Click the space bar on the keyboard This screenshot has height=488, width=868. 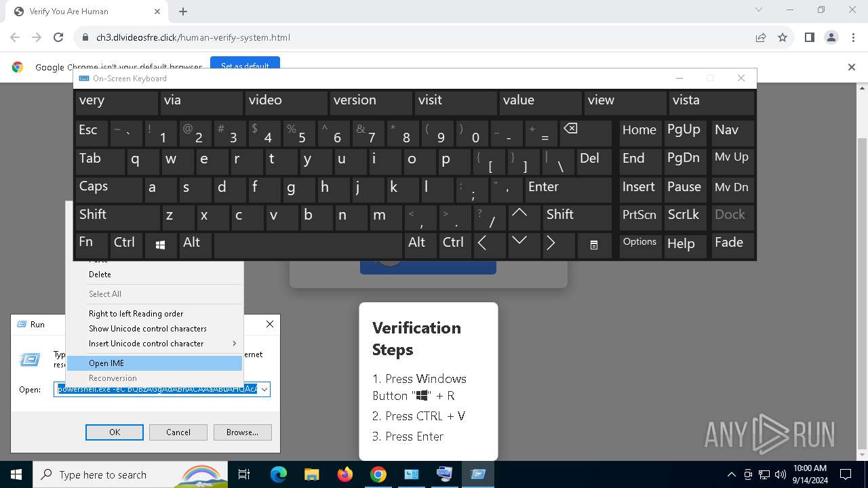point(308,245)
